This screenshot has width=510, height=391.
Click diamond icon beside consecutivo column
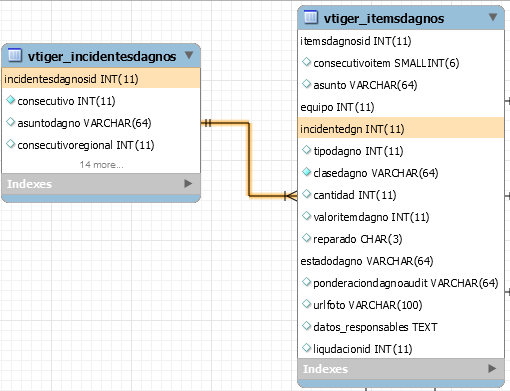coord(11,100)
